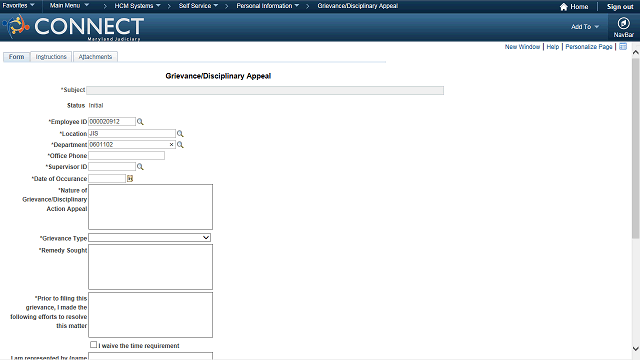This screenshot has width=640, height=360.
Task: Open the page options icon beside Personalize Page
Action: [623, 47]
